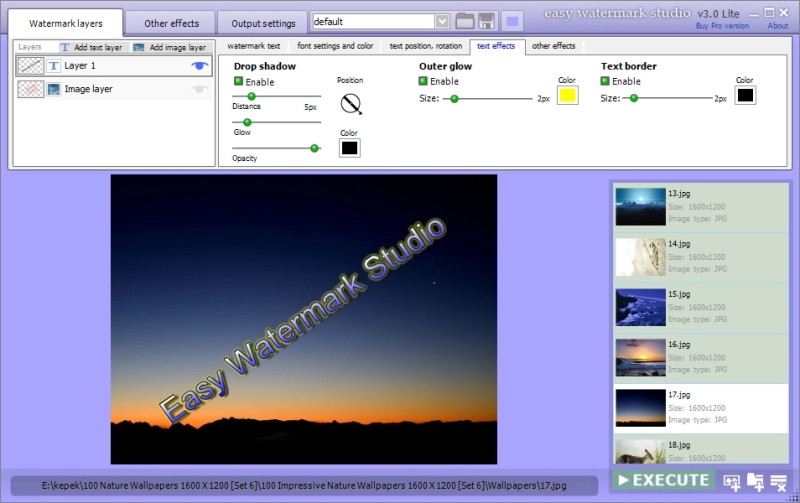The height and width of the screenshot is (503, 800).
Task: Expand the default preset dropdown arrow
Action: pos(442,21)
